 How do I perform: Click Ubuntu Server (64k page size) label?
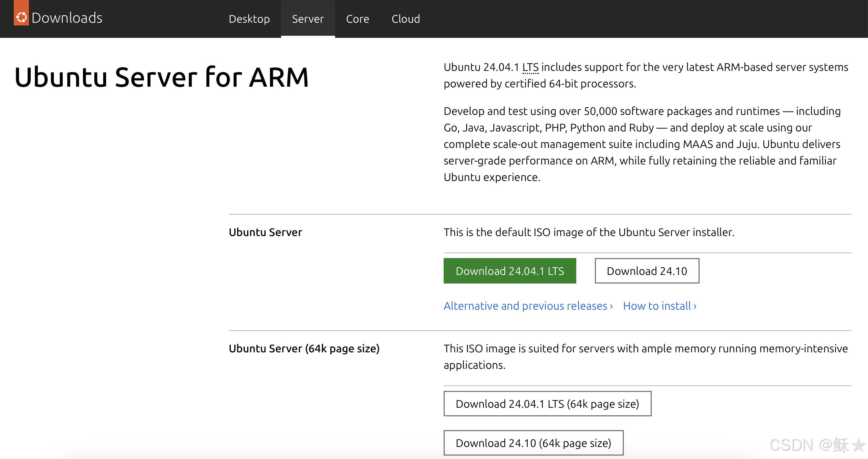(x=304, y=349)
